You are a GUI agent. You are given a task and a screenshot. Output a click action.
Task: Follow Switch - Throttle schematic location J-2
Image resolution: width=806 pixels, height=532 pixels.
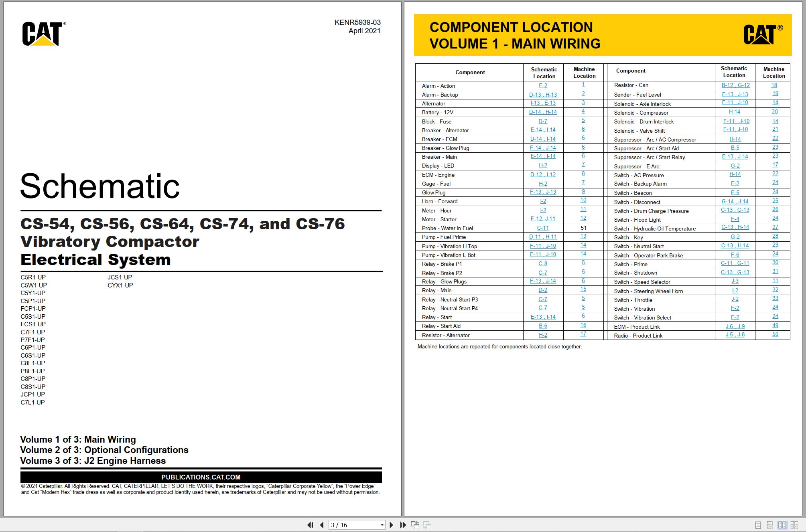point(735,299)
